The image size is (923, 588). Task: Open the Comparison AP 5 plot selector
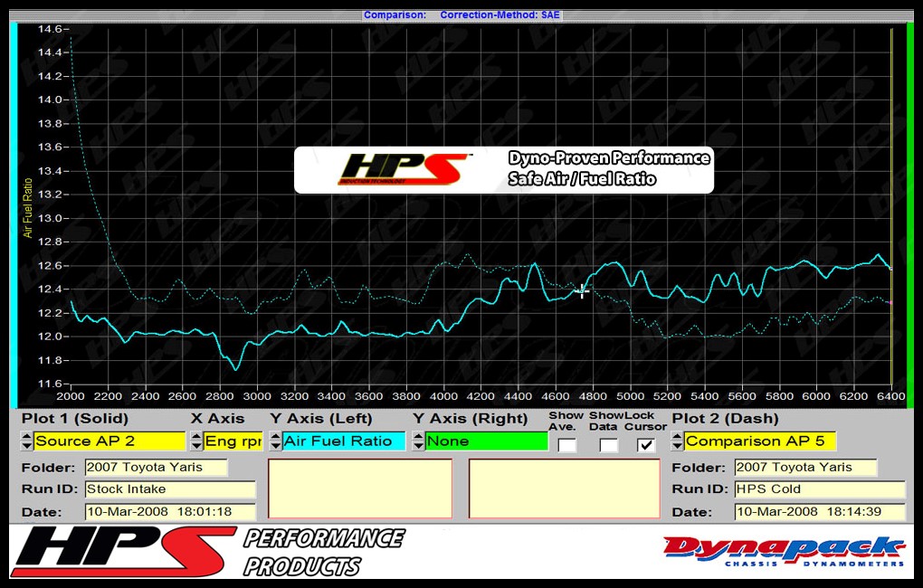(760, 441)
